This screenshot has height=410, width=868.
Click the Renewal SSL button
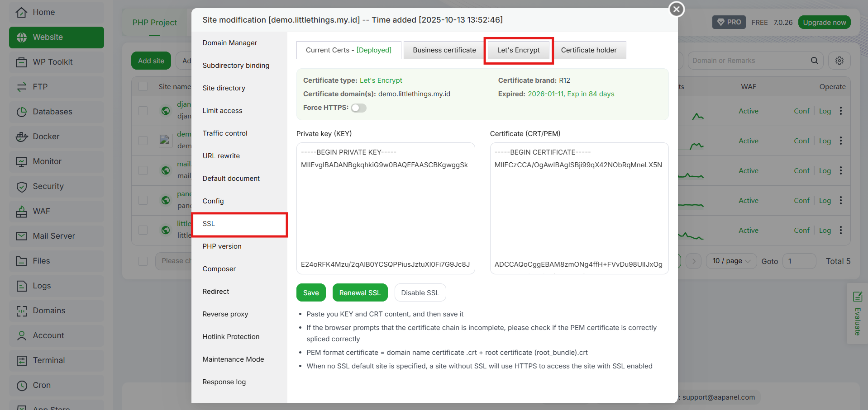click(360, 292)
